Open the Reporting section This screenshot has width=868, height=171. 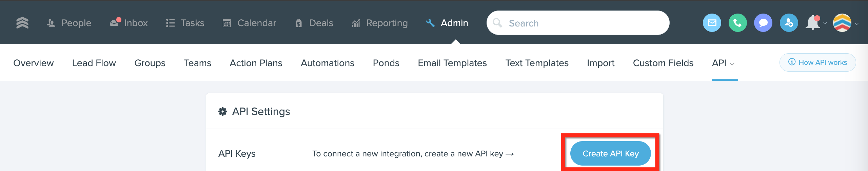(x=380, y=23)
